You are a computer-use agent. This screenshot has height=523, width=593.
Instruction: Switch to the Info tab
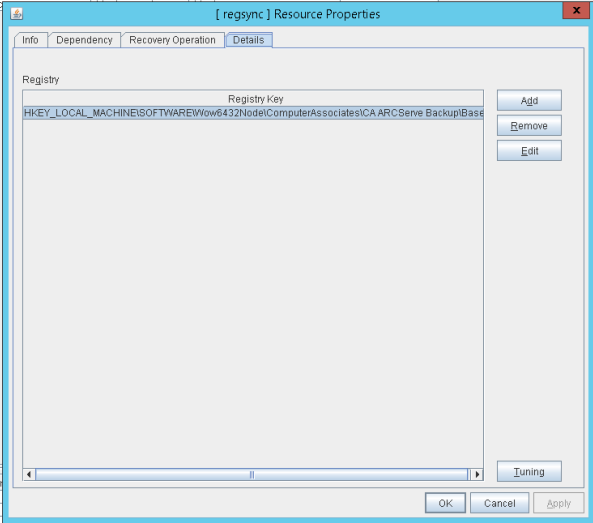click(x=30, y=40)
